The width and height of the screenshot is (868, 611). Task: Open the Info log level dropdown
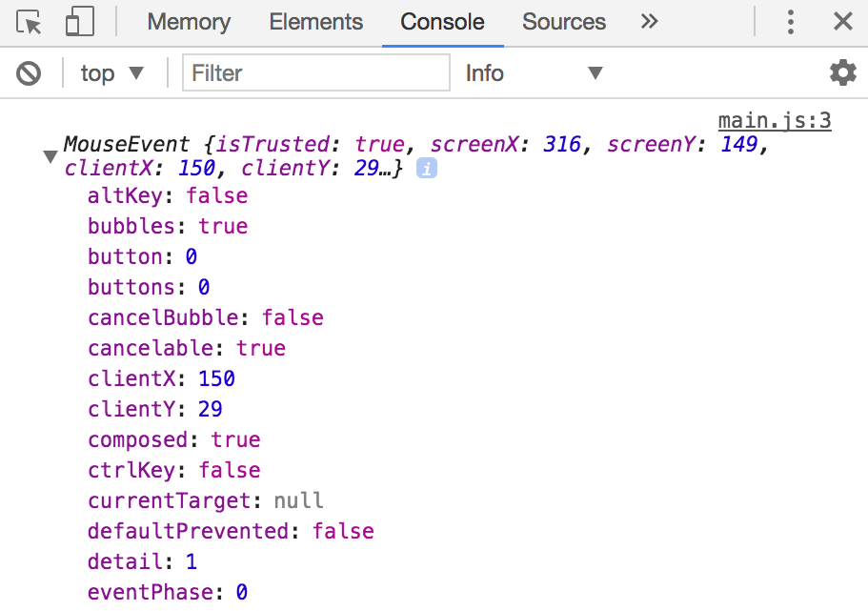534,72
